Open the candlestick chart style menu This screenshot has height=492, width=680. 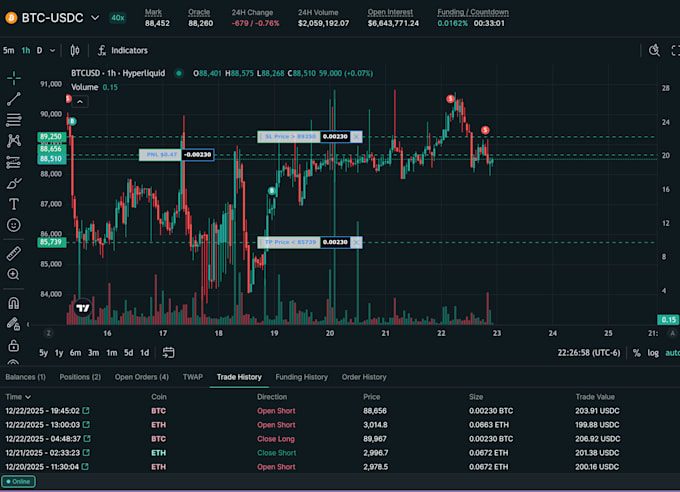tap(75, 51)
